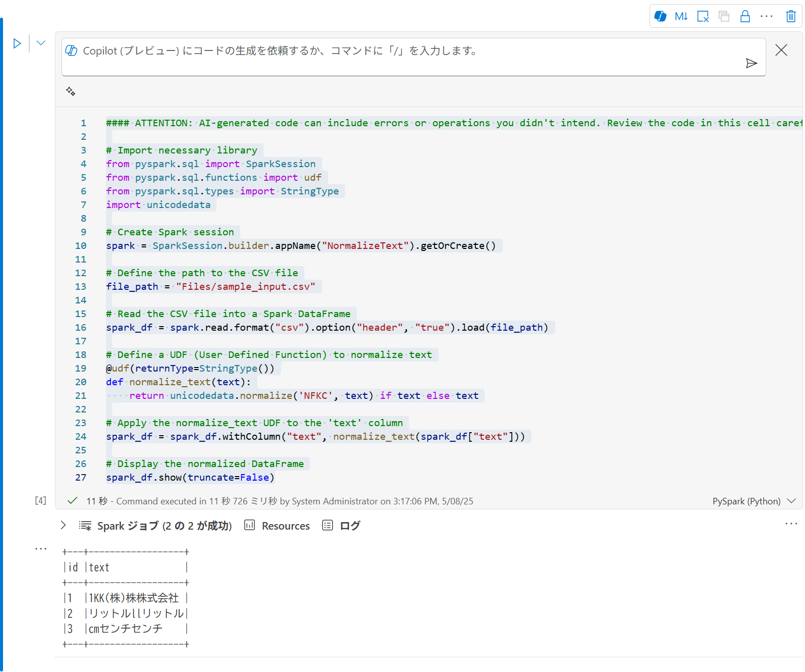Delete the cell with trash icon

tap(791, 16)
